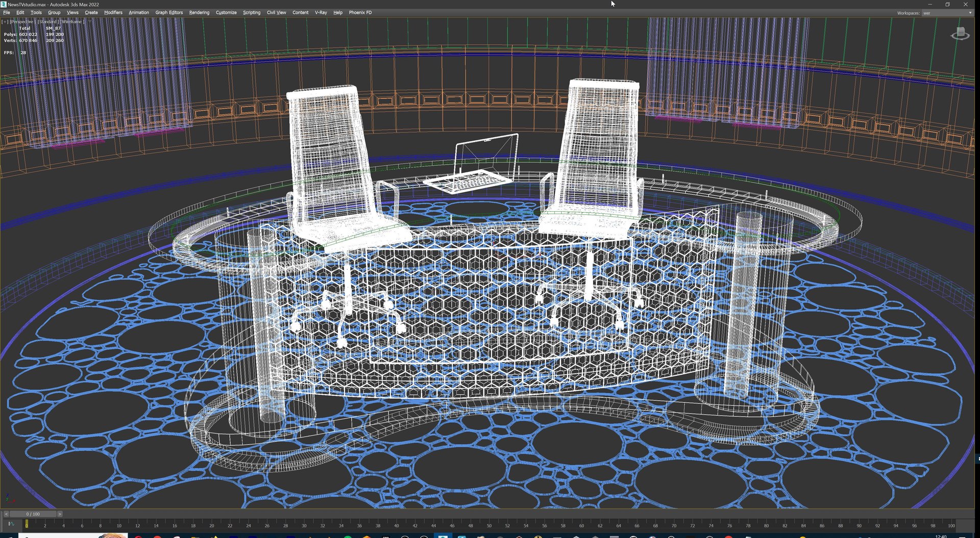This screenshot has width=980, height=538.
Task: Click the 12:40 system clock in taskbar
Action: (x=941, y=536)
